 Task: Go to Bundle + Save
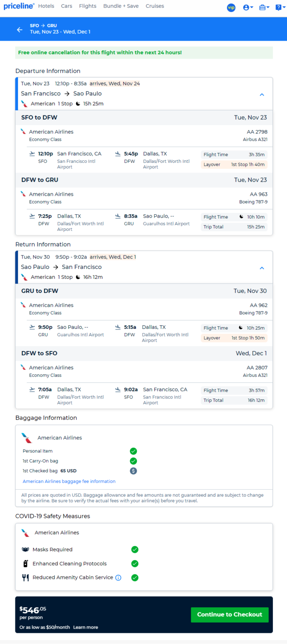[121, 6]
